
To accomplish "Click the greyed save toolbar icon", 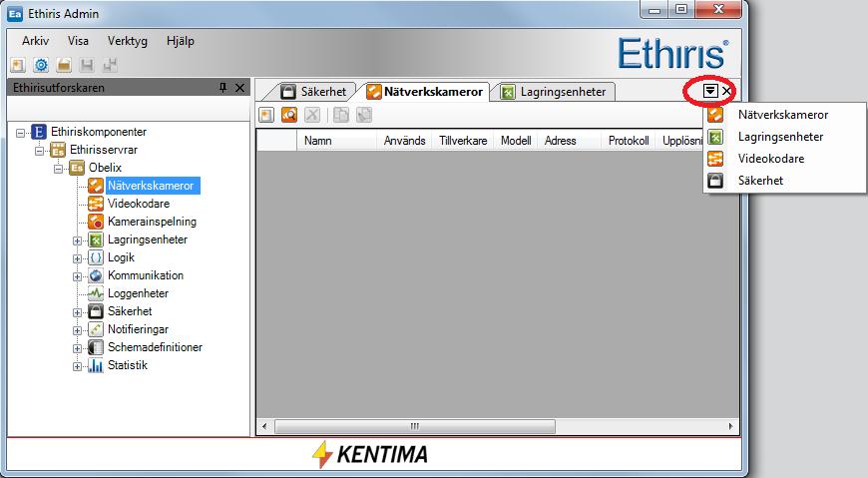I will (x=87, y=65).
